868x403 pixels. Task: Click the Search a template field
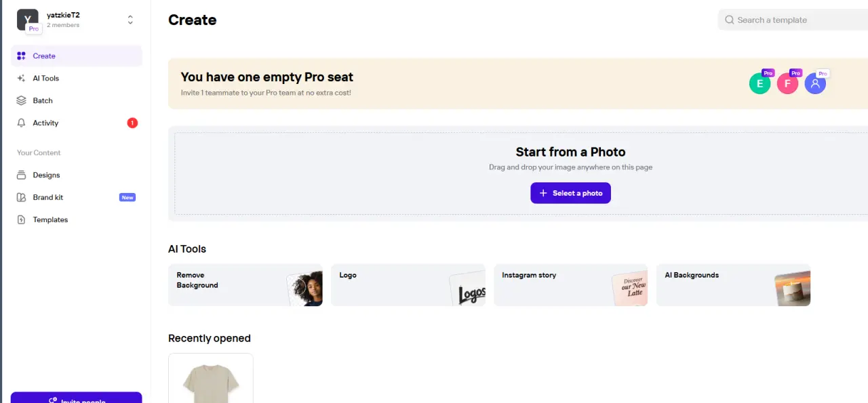click(793, 20)
